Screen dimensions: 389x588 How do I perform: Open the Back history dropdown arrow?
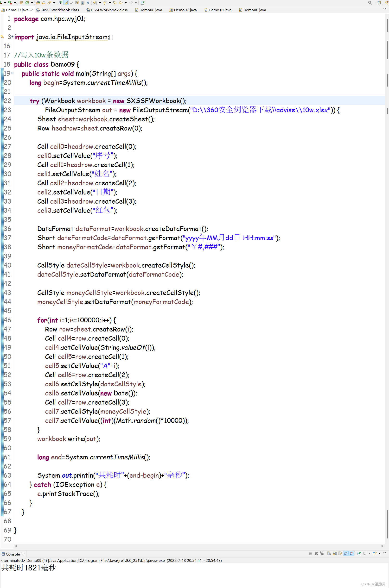click(x=126, y=3)
